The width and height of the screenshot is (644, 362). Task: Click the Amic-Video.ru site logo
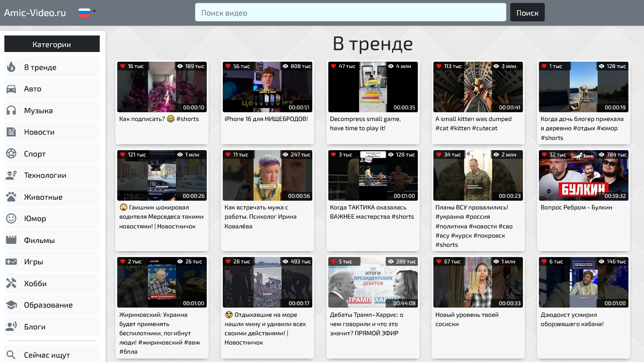click(35, 13)
